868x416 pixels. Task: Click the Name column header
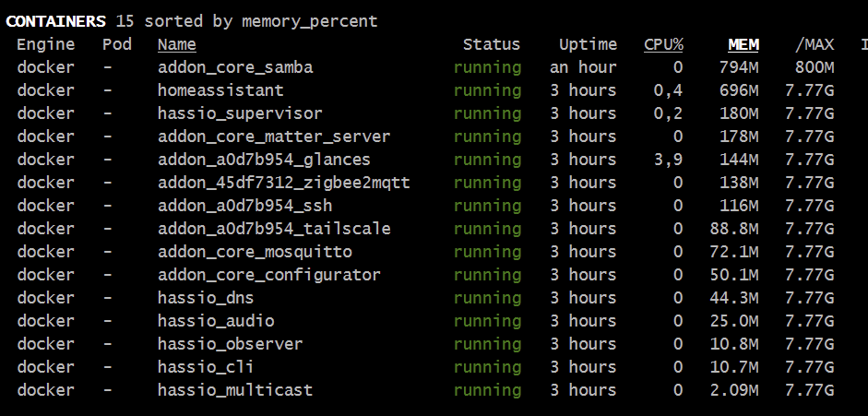[176, 44]
